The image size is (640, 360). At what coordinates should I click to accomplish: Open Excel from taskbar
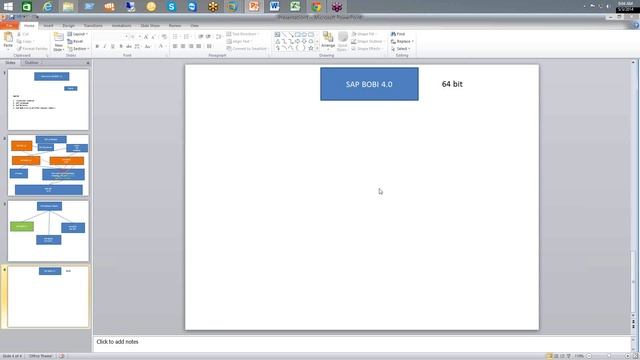pyautogui.click(x=295, y=6)
